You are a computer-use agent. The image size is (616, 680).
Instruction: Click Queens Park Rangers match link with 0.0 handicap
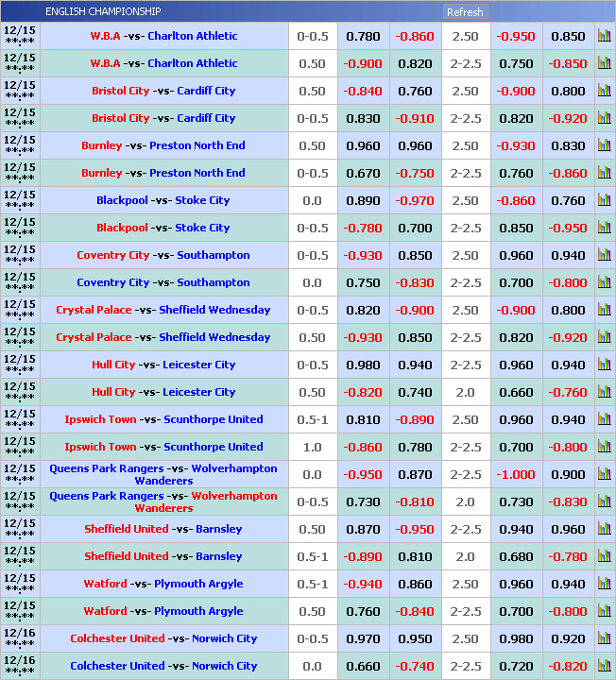pos(163,474)
